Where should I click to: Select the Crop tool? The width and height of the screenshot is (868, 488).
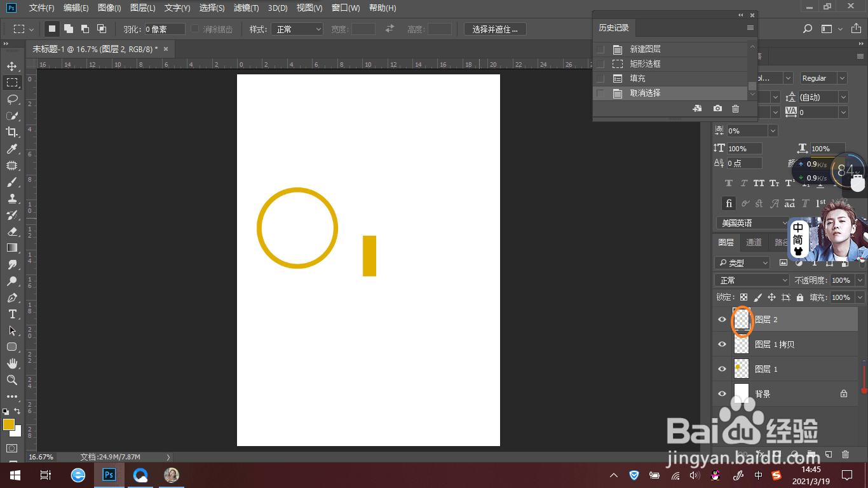click(11, 132)
